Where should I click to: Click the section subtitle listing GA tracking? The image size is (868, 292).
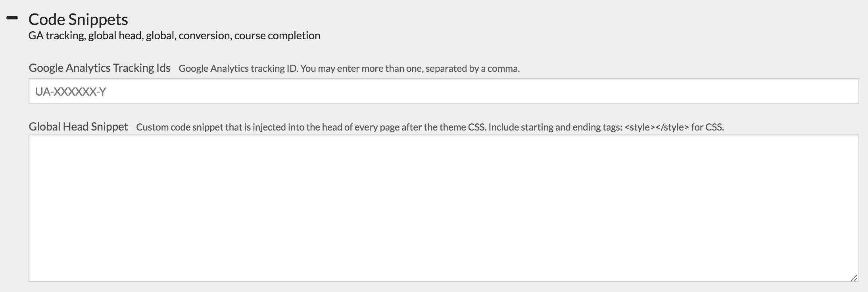point(174,36)
